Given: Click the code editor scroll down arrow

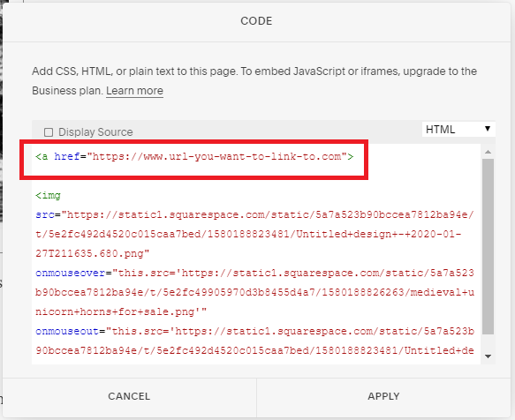Looking at the screenshot, I should [488, 356].
